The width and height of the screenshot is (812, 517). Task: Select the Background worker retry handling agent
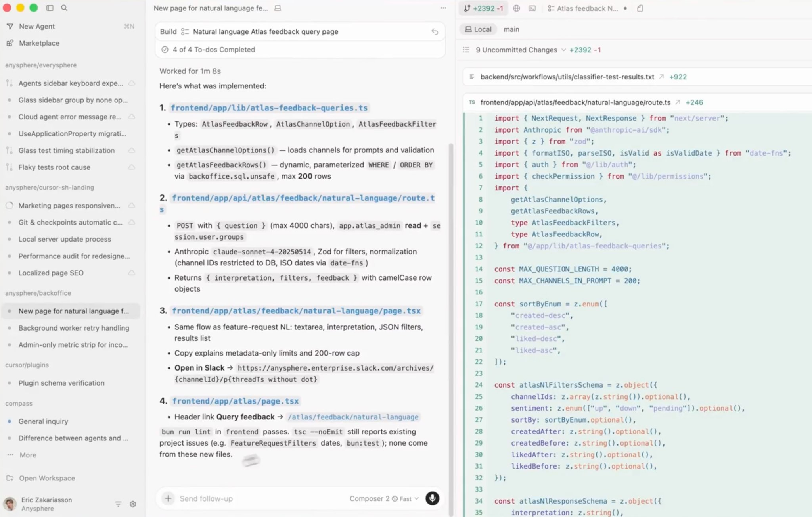(x=71, y=328)
